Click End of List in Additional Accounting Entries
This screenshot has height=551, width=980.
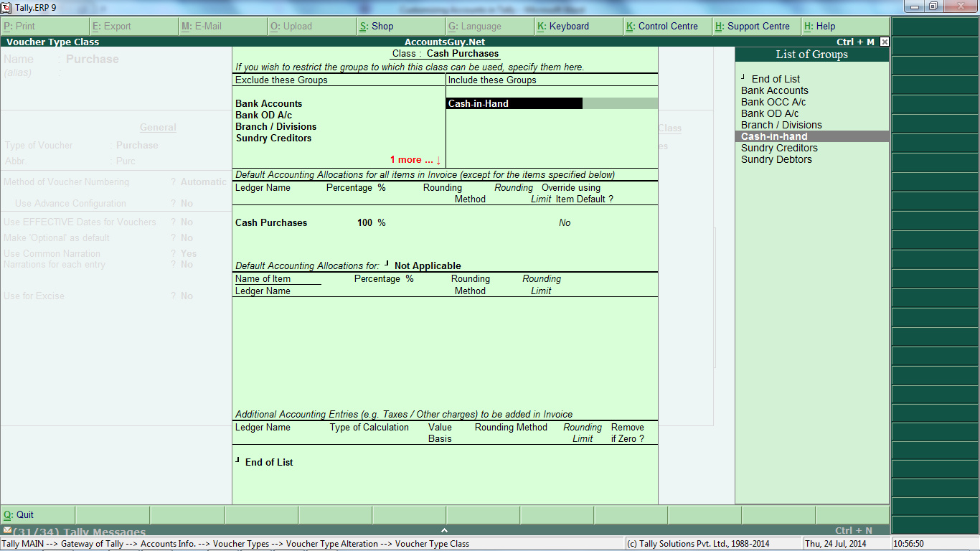tap(269, 462)
